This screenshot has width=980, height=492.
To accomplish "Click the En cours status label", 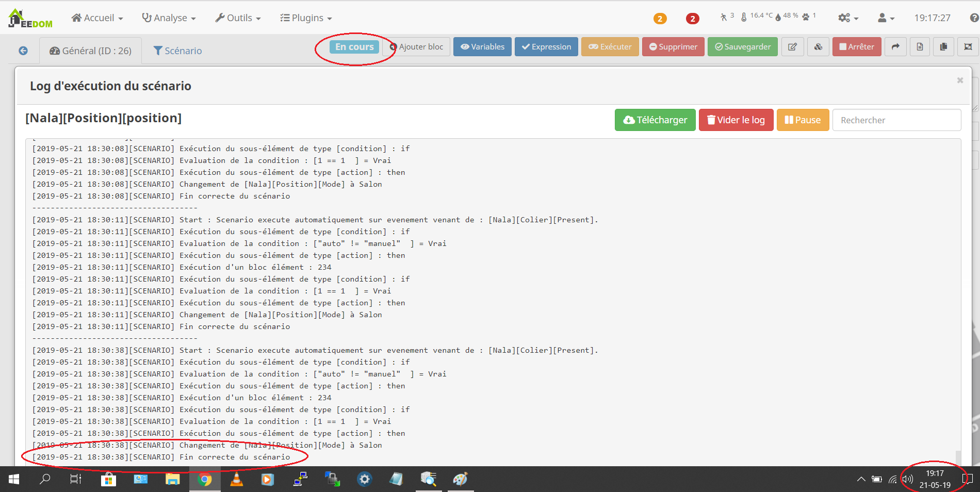I will (354, 47).
